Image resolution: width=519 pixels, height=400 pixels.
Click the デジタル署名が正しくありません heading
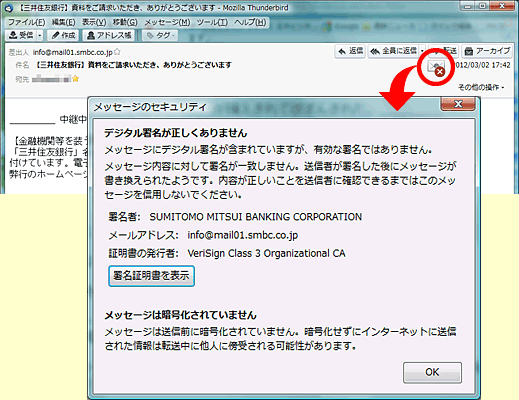[176, 133]
